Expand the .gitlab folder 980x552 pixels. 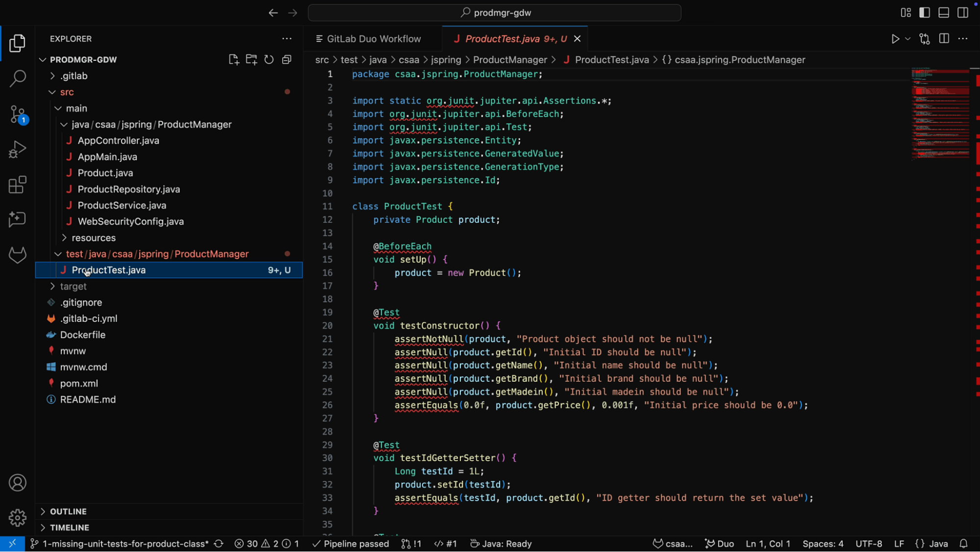[x=52, y=76]
